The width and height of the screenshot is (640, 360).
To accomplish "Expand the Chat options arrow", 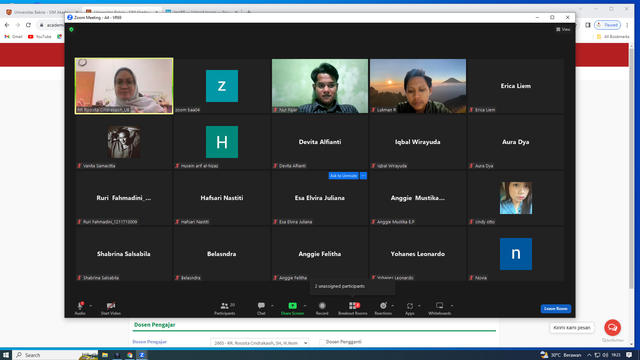I will 272,306.
